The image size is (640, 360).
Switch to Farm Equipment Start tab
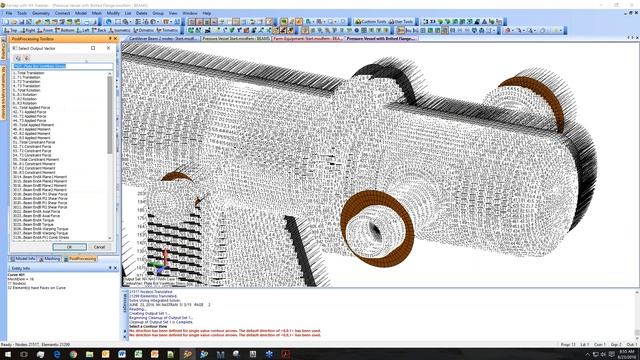[x=308, y=38]
